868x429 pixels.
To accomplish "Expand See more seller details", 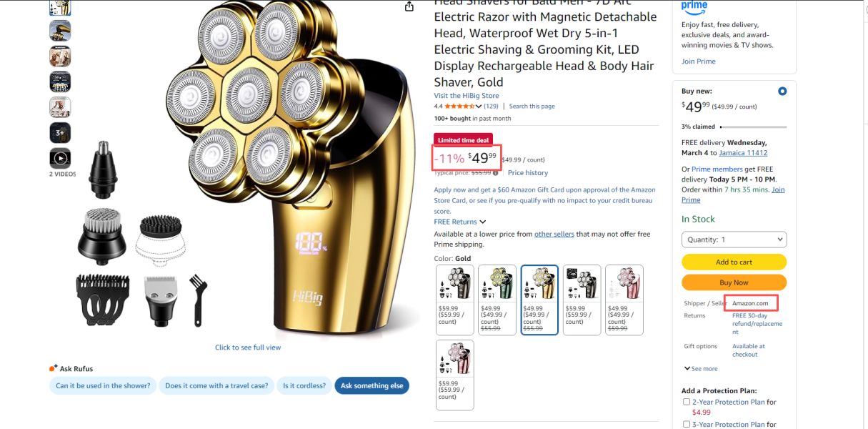I will click(x=701, y=369).
